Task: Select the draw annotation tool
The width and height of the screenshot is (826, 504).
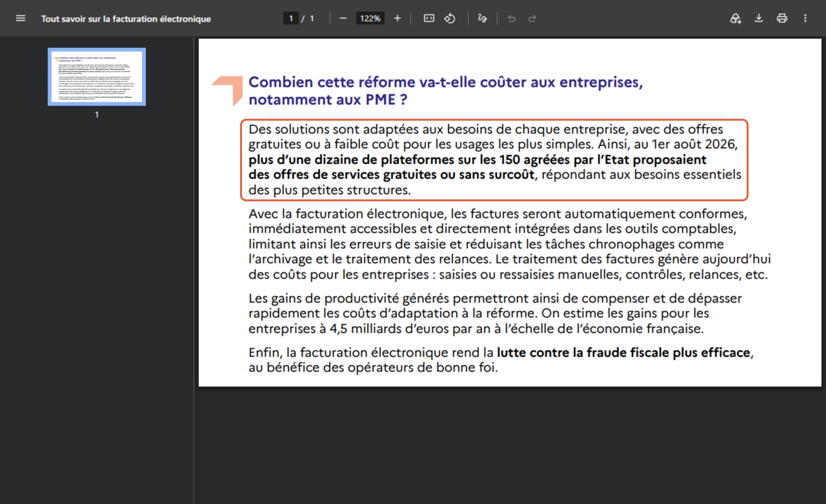Action: click(482, 18)
